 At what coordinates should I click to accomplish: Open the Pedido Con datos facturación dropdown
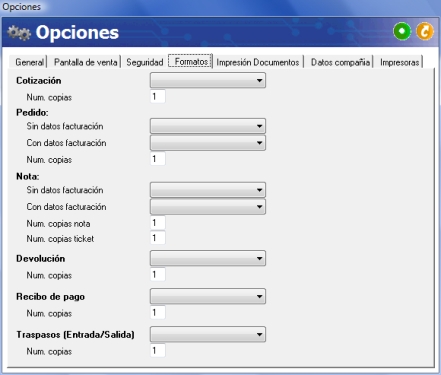coord(208,143)
